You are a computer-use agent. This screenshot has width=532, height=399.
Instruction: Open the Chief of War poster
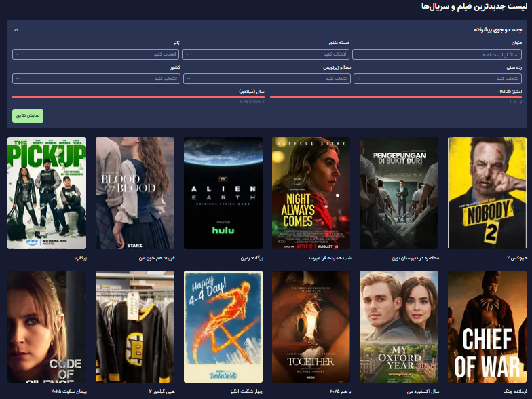[487, 327]
